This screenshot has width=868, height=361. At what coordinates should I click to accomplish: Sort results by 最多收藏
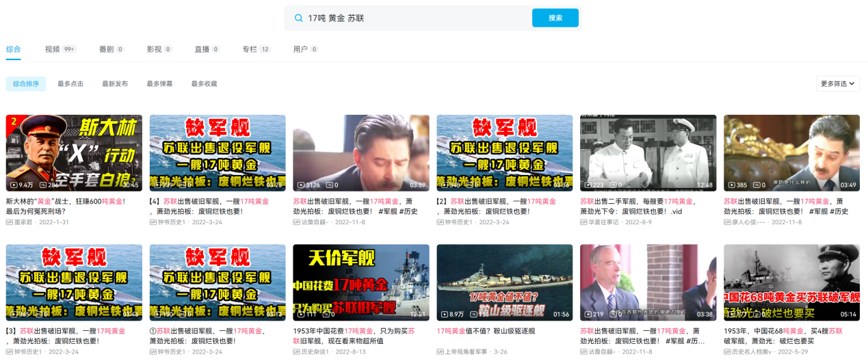coord(204,83)
